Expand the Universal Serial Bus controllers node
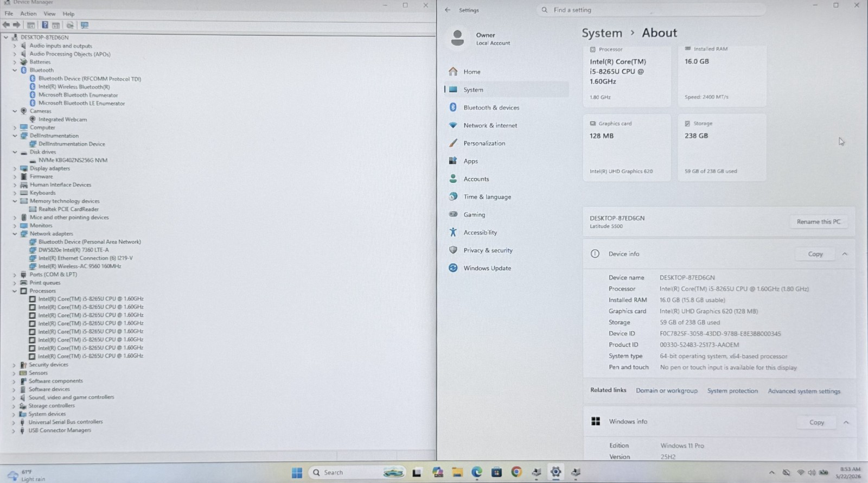868x483 pixels. click(14, 422)
